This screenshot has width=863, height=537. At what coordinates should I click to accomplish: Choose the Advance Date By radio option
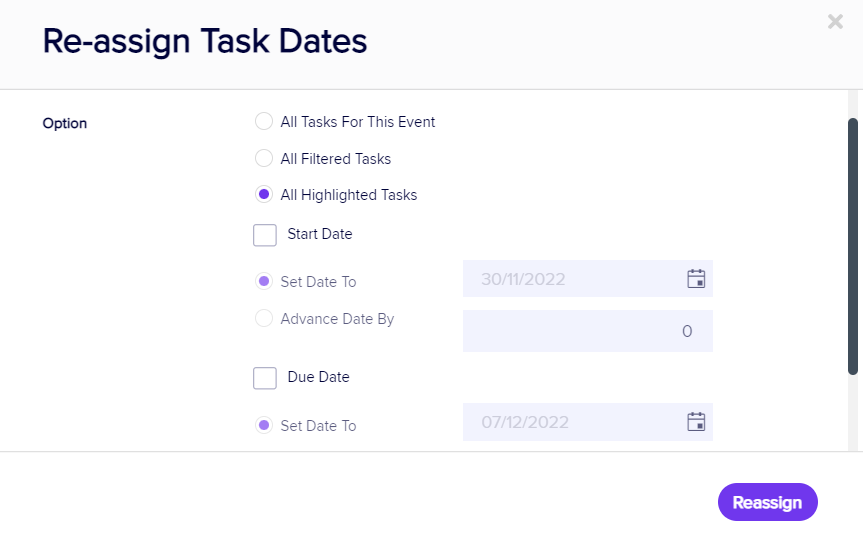264,319
